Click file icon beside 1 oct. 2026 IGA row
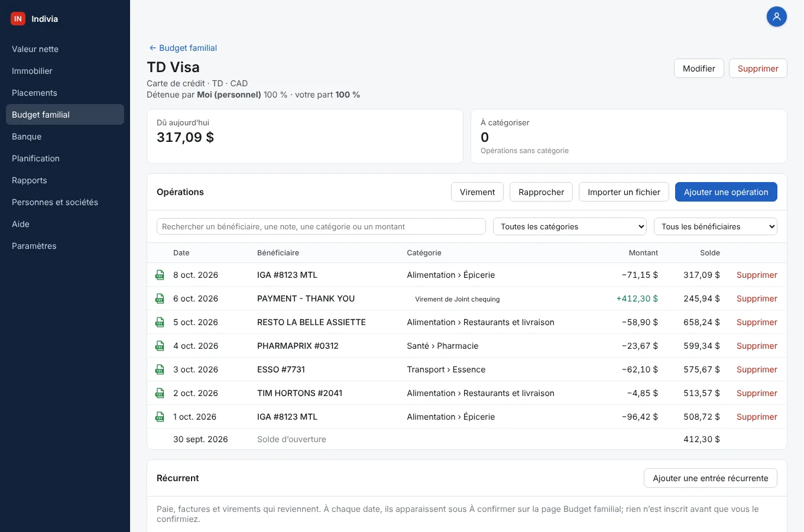The height and width of the screenshot is (532, 804). [x=160, y=417]
